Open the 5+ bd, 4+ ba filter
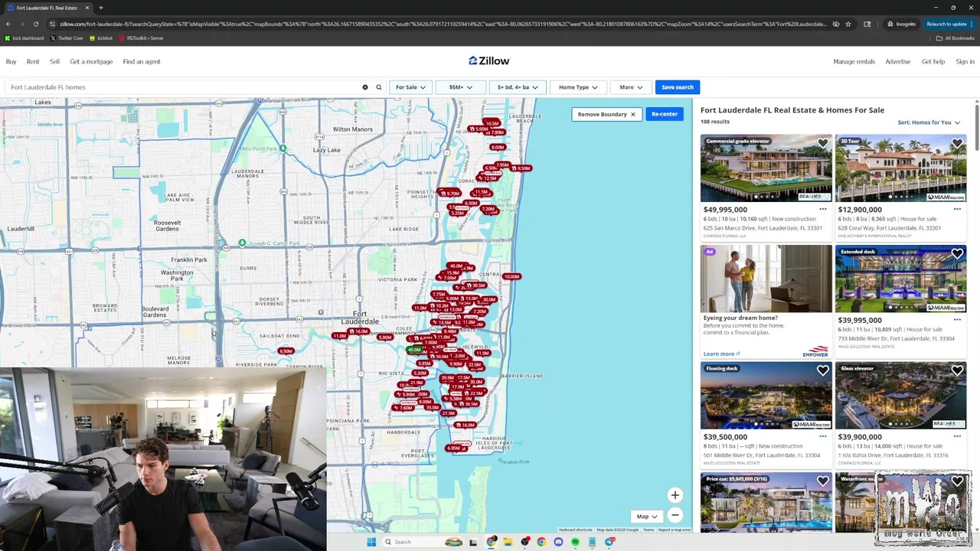The height and width of the screenshot is (551, 980). click(x=518, y=87)
